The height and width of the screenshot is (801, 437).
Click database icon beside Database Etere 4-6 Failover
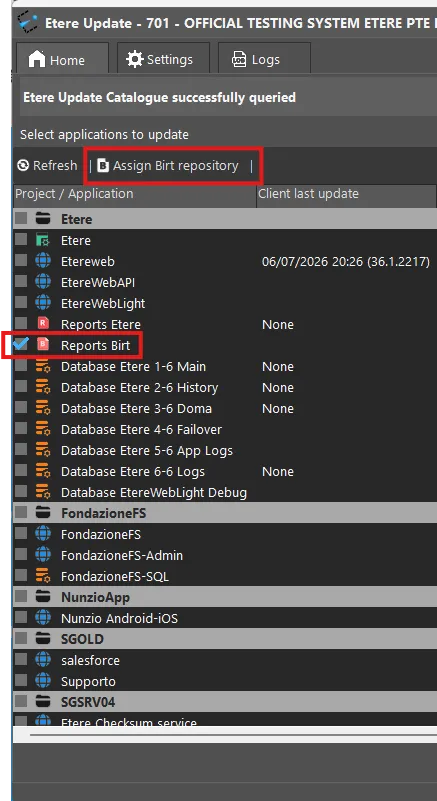pyautogui.click(x=43, y=429)
